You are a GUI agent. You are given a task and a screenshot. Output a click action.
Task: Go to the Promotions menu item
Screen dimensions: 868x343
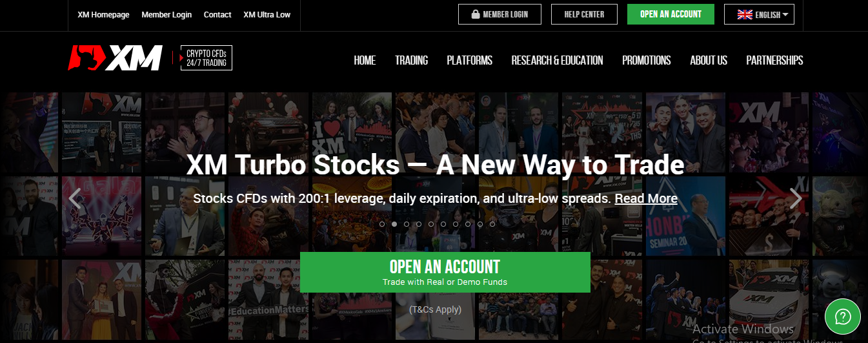pos(646,60)
